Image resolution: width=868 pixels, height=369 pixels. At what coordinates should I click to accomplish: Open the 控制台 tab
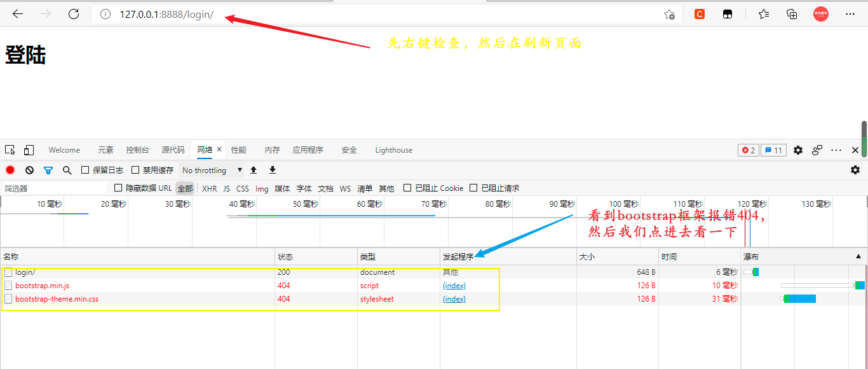click(137, 150)
